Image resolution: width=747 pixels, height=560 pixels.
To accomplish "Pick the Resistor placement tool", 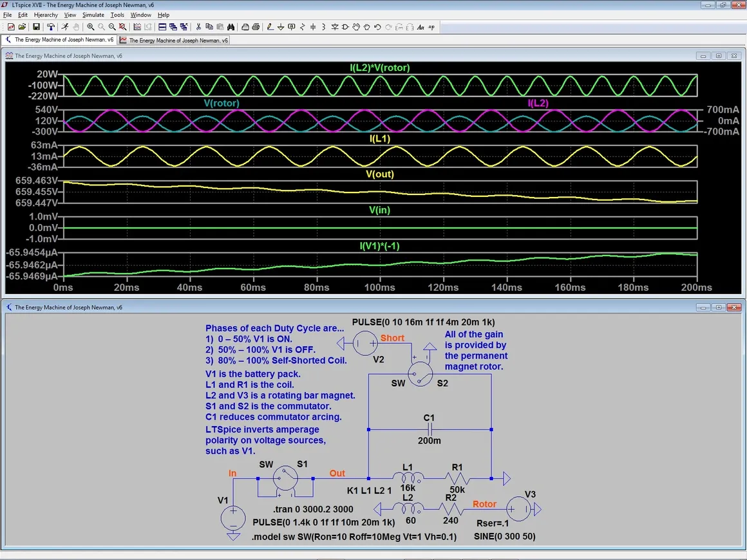I will (303, 27).
